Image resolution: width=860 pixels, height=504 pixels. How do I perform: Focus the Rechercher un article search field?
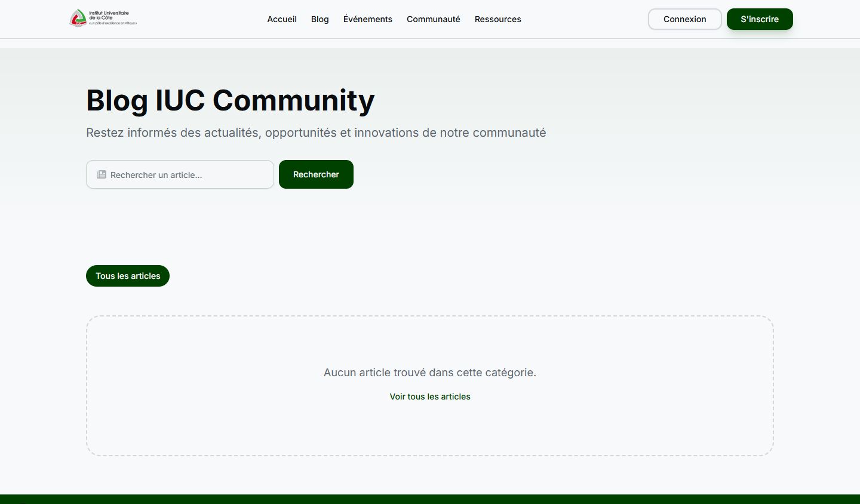pos(180,174)
